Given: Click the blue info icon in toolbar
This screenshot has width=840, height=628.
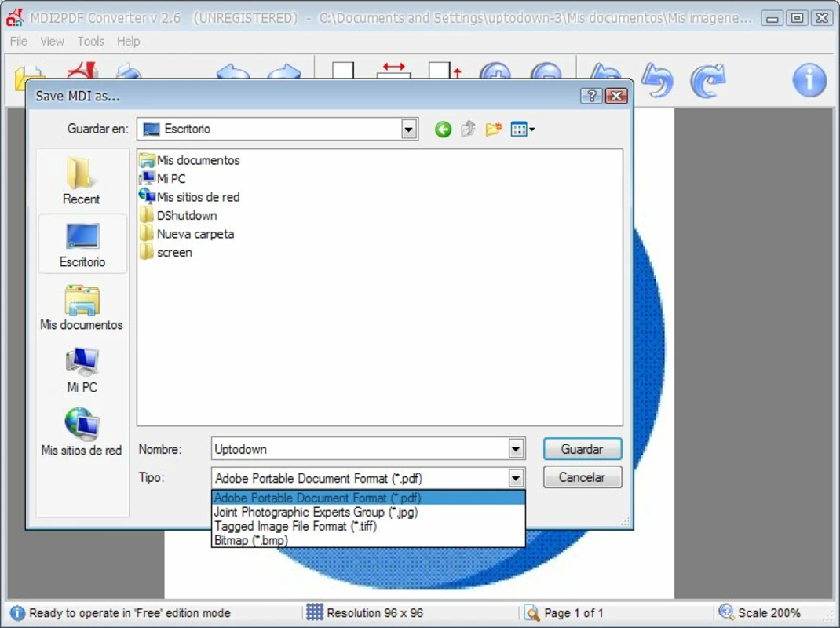Looking at the screenshot, I should coord(809,80).
